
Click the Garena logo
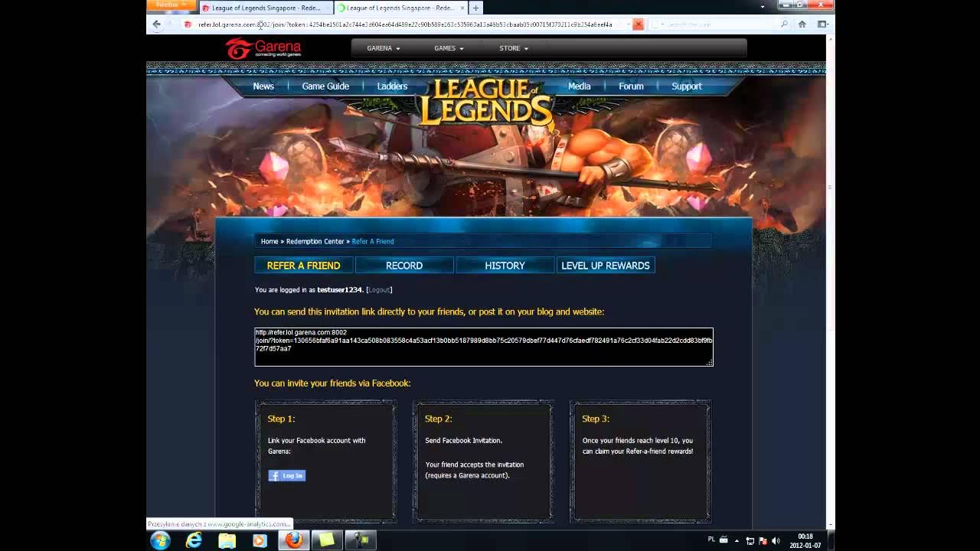point(263,48)
